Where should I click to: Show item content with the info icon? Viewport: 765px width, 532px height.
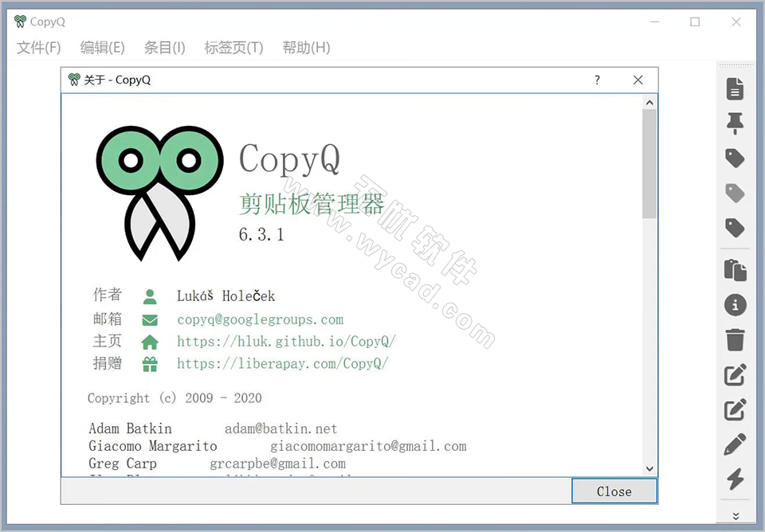(735, 305)
